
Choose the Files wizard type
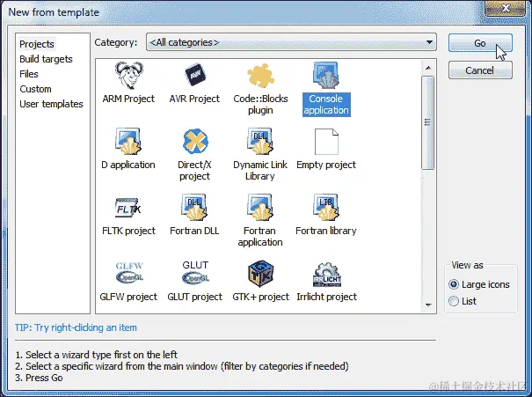[29, 74]
